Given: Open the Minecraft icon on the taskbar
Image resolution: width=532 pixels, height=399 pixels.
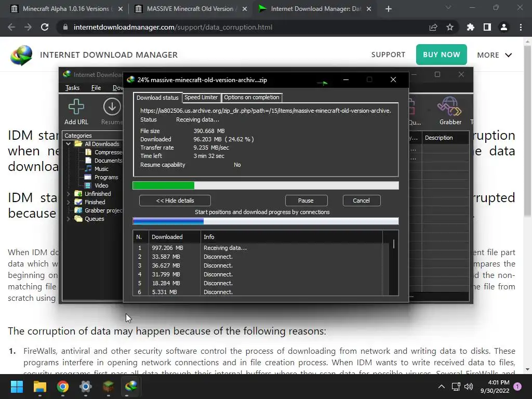Looking at the screenshot, I should tap(109, 387).
